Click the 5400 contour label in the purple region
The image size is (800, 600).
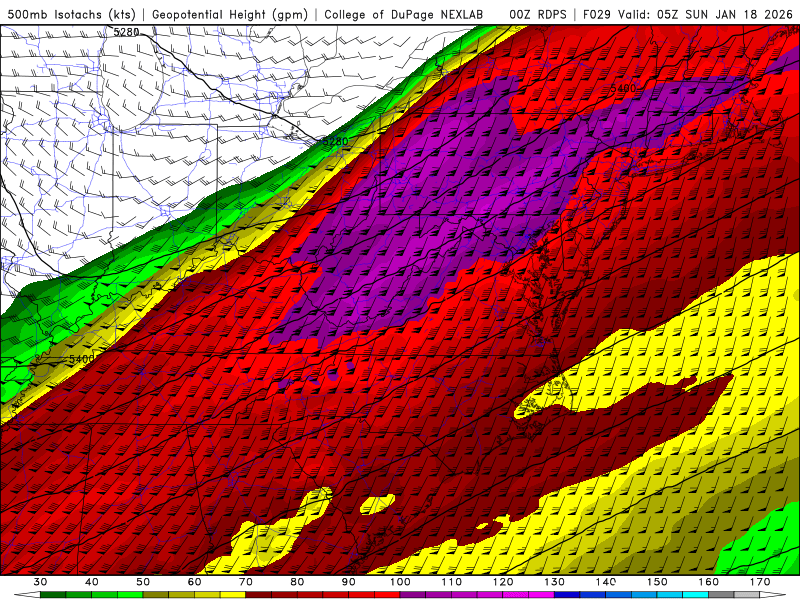point(623,88)
